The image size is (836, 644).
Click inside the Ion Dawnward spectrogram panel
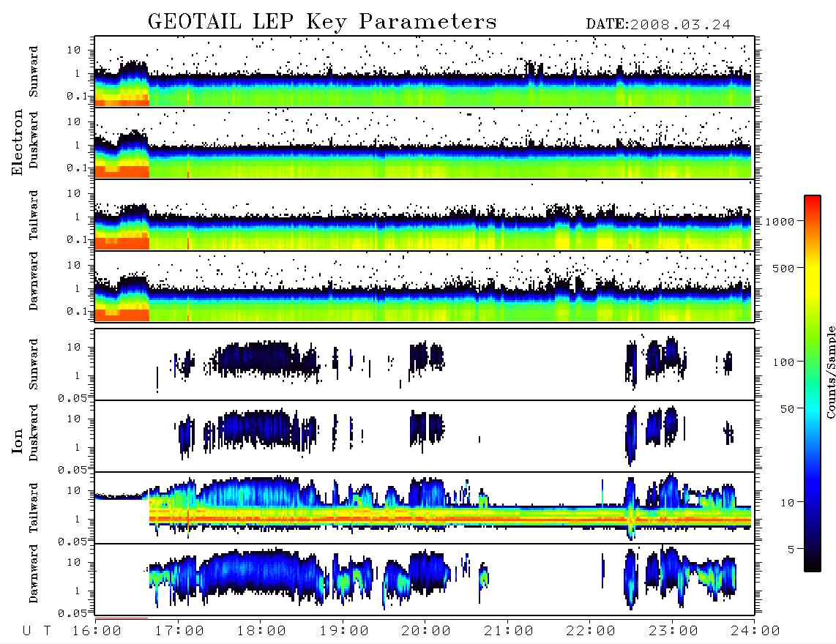[x=425, y=580]
